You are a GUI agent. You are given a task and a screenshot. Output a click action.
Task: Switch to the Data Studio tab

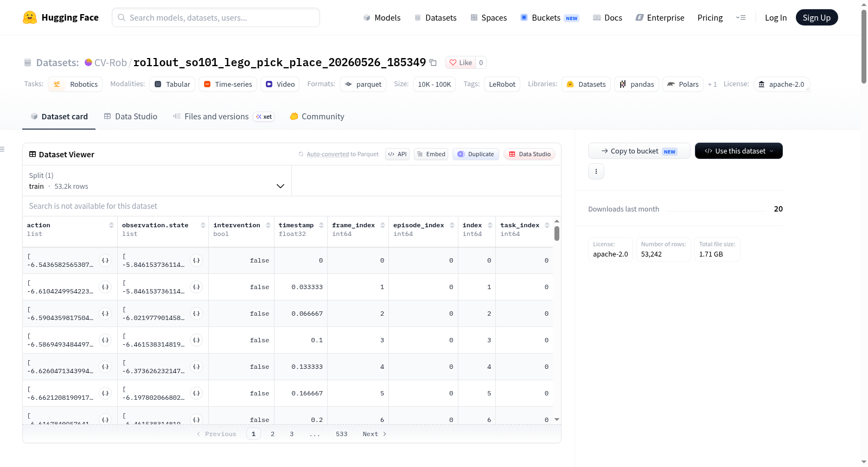tap(131, 117)
